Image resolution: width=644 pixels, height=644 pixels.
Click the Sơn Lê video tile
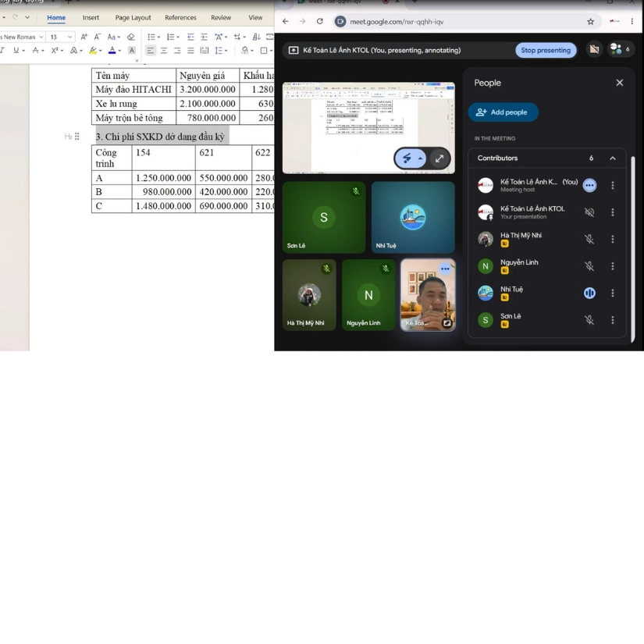(324, 217)
